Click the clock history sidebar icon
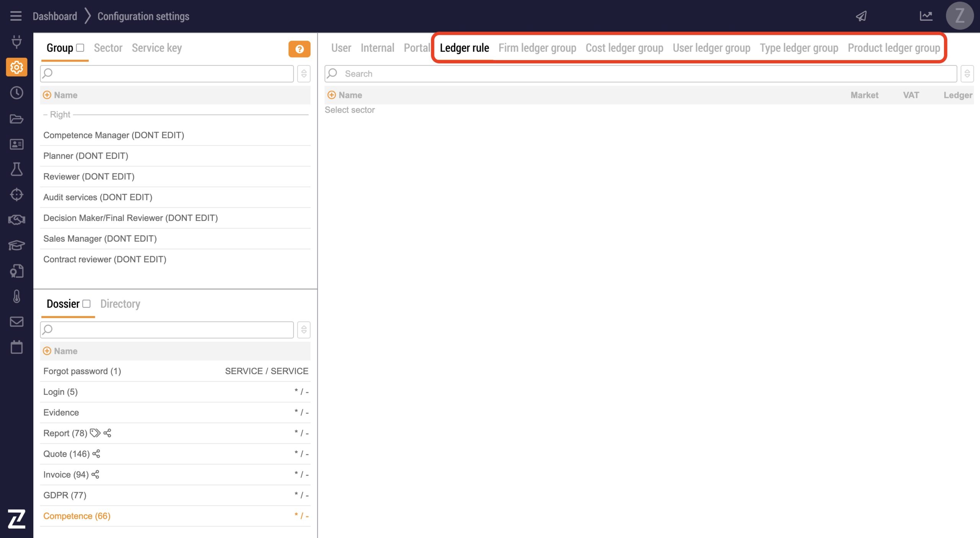Image resolution: width=980 pixels, height=538 pixels. click(16, 93)
